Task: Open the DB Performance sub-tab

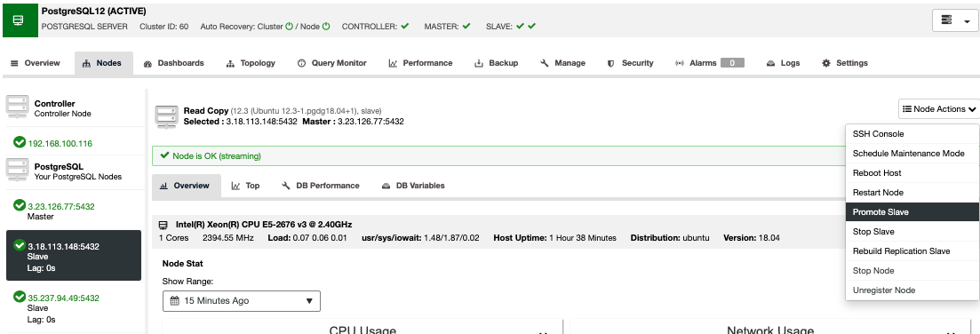Action: pyautogui.click(x=321, y=186)
